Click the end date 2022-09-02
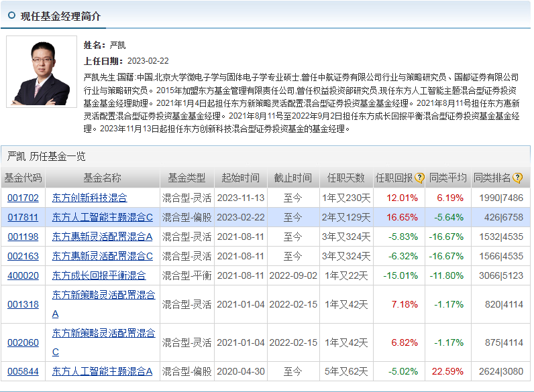 coord(293,275)
